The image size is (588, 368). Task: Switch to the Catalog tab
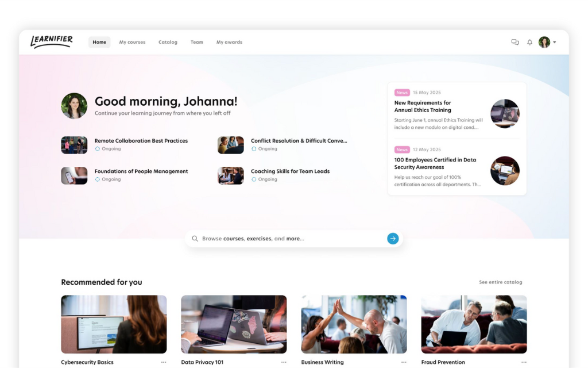(x=168, y=42)
